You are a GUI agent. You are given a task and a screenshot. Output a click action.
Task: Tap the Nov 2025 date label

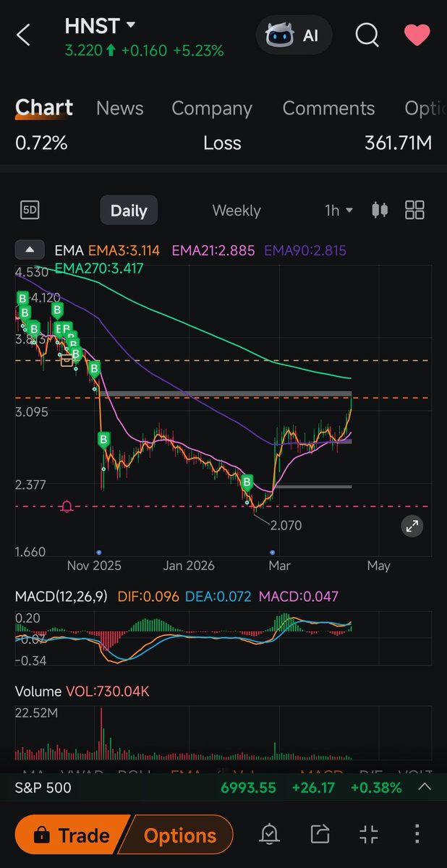pos(94,566)
